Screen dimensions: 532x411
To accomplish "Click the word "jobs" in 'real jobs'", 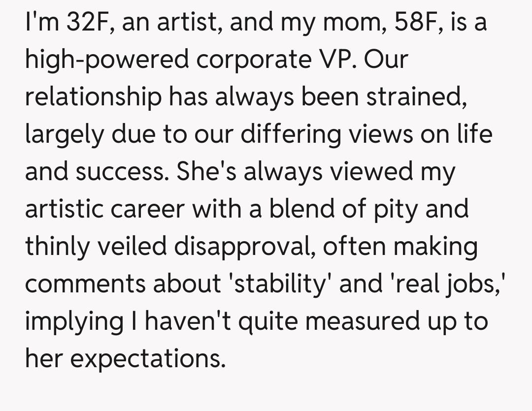I will coord(475,283).
